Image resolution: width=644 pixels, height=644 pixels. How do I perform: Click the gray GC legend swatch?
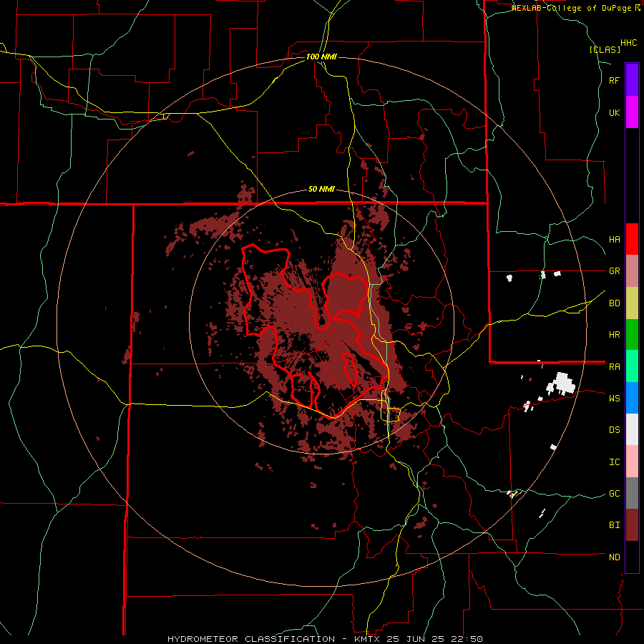(632, 493)
